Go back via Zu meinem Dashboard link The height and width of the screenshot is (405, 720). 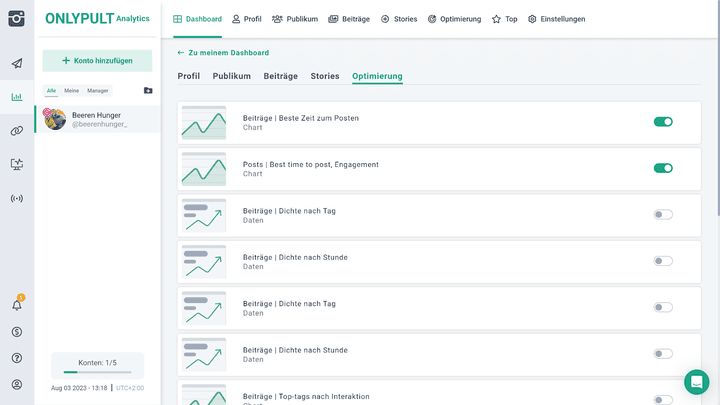pyautogui.click(x=223, y=53)
